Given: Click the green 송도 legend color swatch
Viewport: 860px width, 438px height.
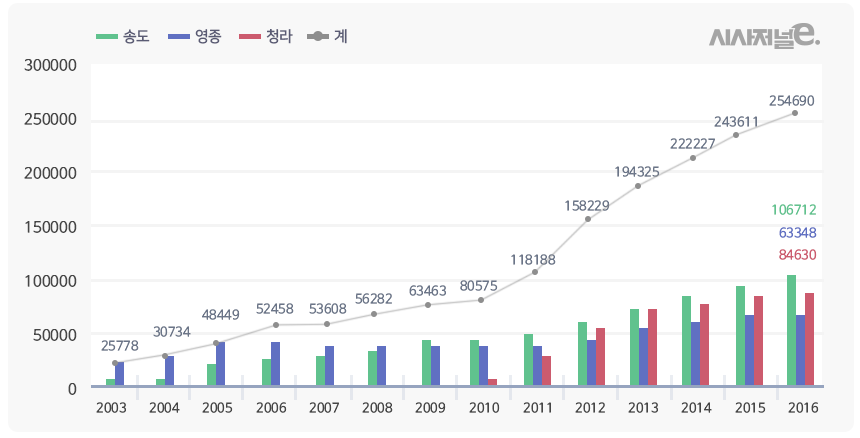Looking at the screenshot, I should [x=107, y=37].
